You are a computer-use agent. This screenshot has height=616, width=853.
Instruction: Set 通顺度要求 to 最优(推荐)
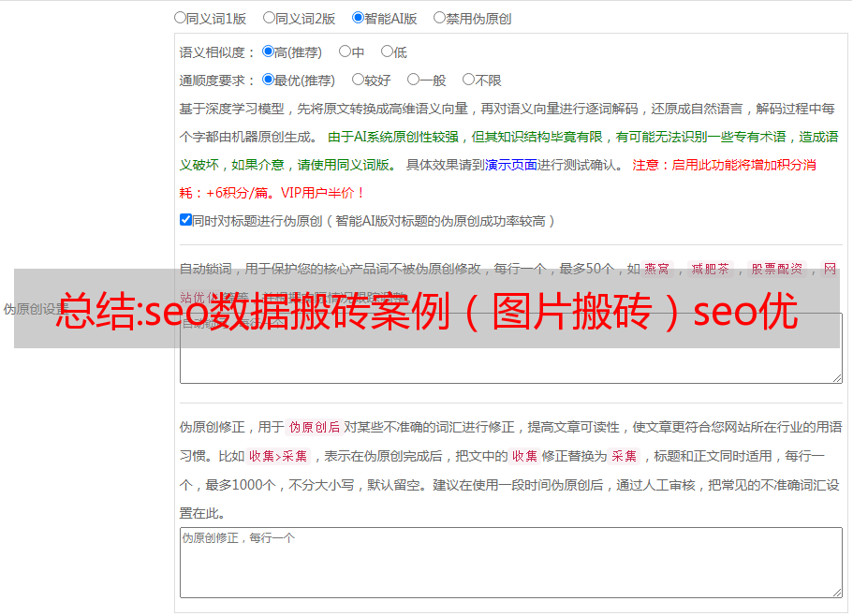click(268, 80)
